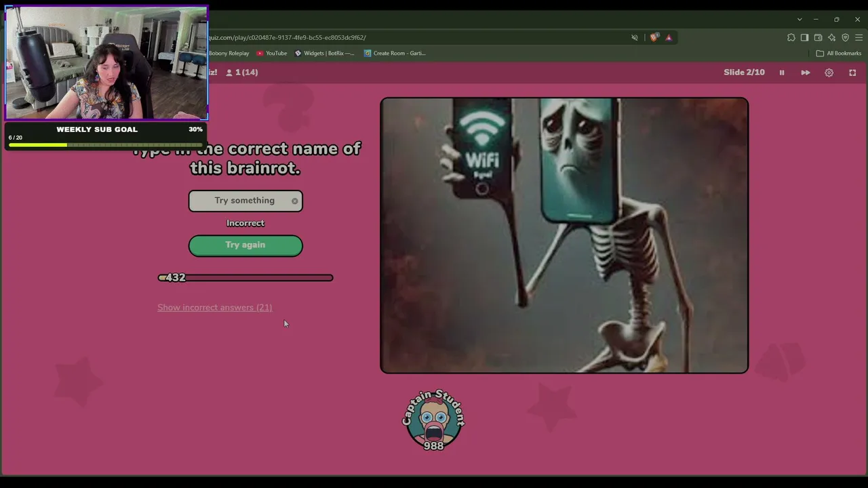
Task: Open the browser extensions puzzle icon
Action: click(791, 37)
